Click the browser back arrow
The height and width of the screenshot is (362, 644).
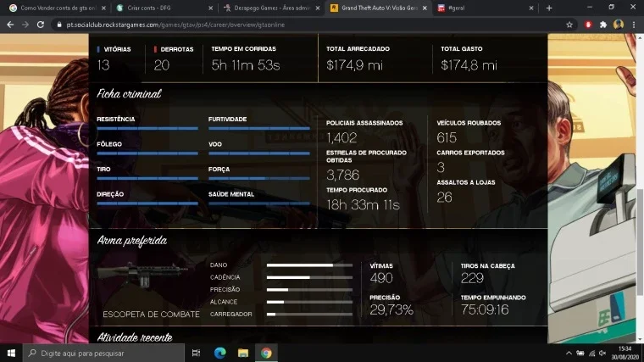[x=10, y=25]
